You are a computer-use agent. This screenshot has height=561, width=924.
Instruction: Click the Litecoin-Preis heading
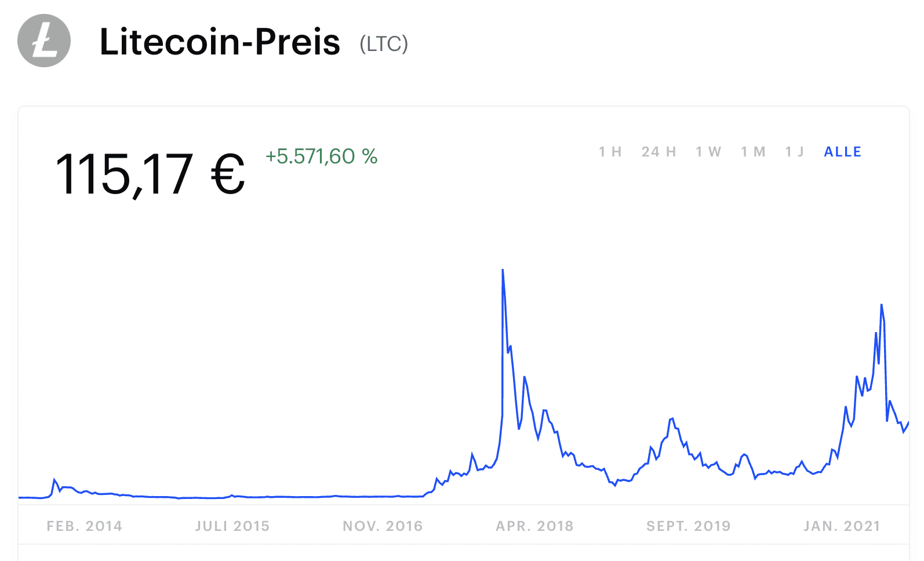tap(220, 42)
